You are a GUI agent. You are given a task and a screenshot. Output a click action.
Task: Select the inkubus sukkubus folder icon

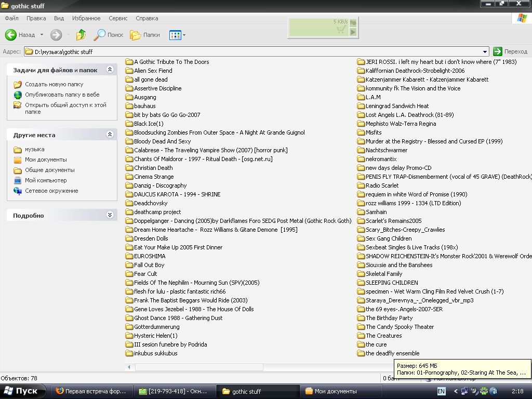129,353
